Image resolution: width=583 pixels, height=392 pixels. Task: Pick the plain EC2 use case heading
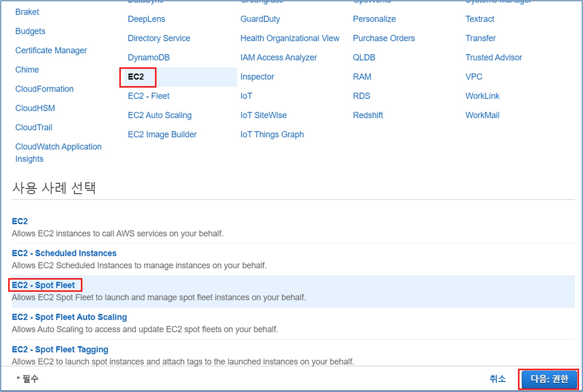pos(20,221)
